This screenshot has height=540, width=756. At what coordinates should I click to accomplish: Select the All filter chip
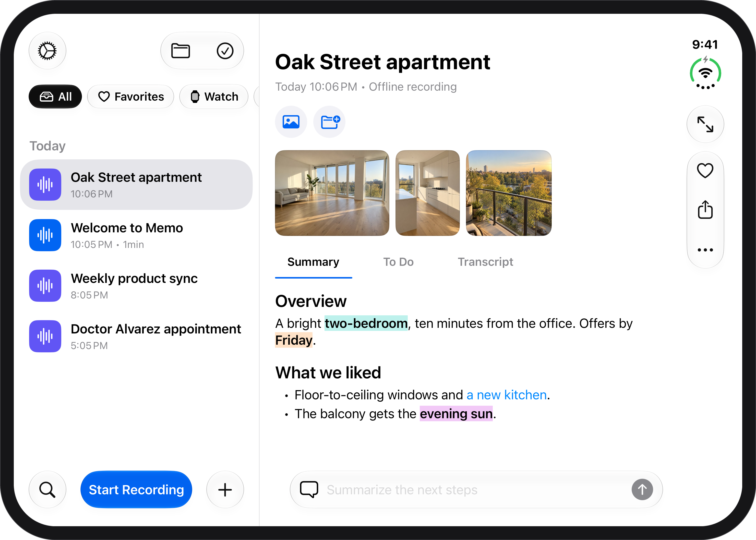[x=55, y=97]
